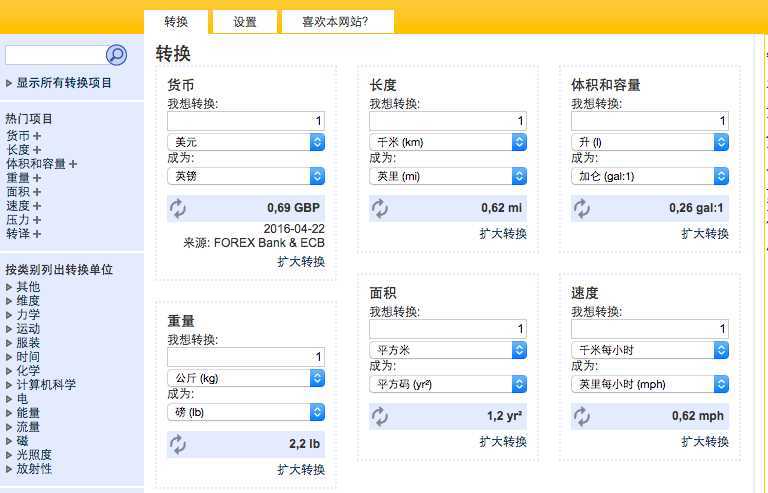Open the 美元 source currency dropdown
The width and height of the screenshot is (768, 493).
pos(246,142)
